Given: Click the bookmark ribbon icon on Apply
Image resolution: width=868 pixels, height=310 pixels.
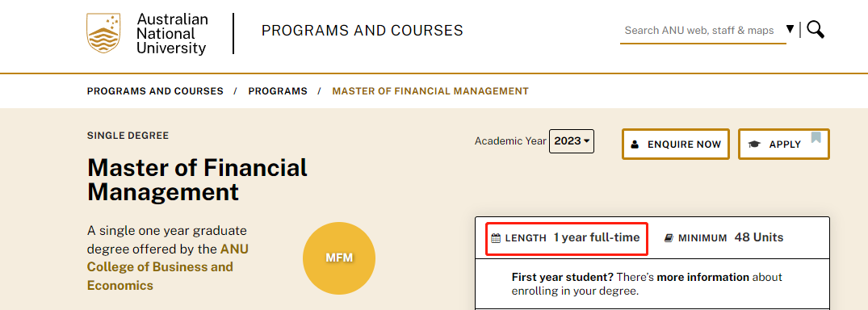Looking at the screenshot, I should (x=816, y=137).
